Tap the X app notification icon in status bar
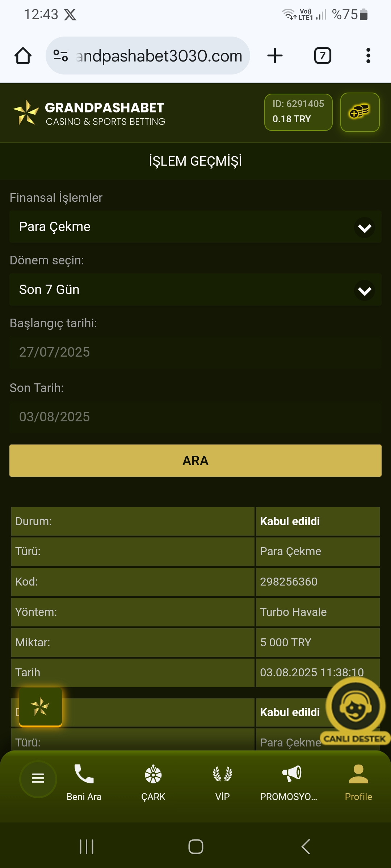 tap(70, 15)
